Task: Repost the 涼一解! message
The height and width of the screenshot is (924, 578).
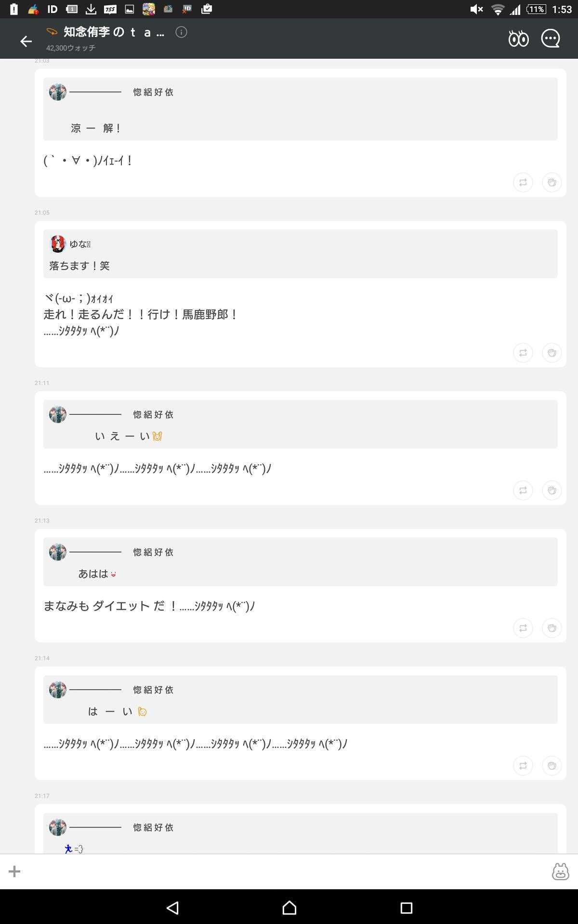Action: 523,182
